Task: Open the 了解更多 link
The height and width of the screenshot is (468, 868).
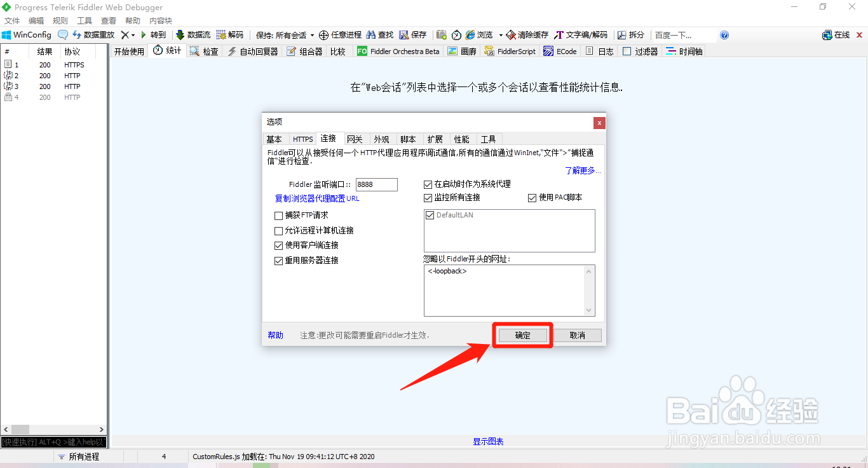Action: [x=583, y=170]
